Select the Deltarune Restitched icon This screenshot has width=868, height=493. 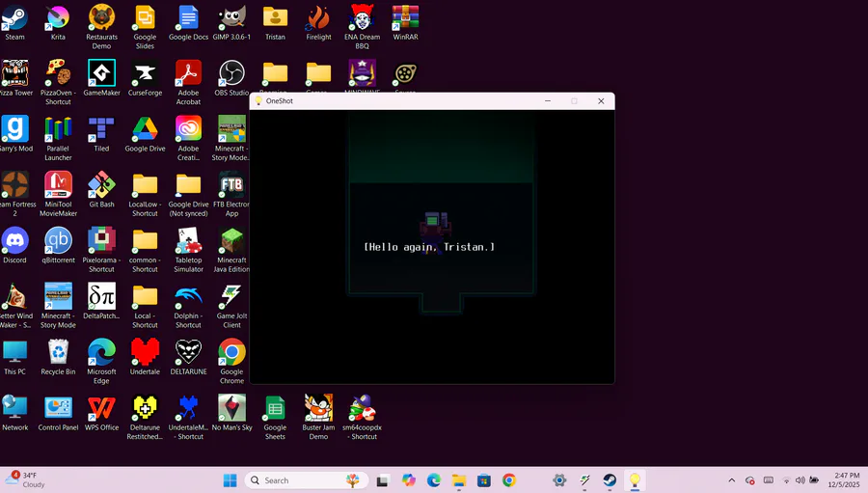tap(145, 417)
